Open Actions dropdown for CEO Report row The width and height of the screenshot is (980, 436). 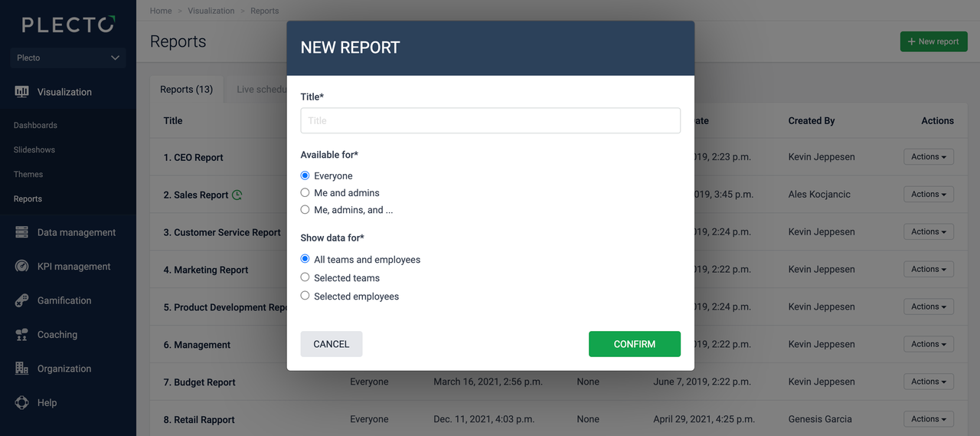pos(928,157)
